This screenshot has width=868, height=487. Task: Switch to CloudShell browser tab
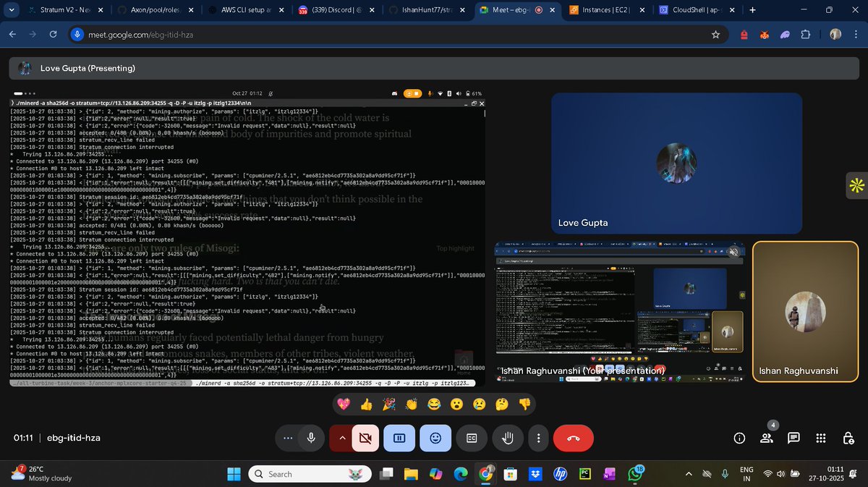(x=697, y=10)
